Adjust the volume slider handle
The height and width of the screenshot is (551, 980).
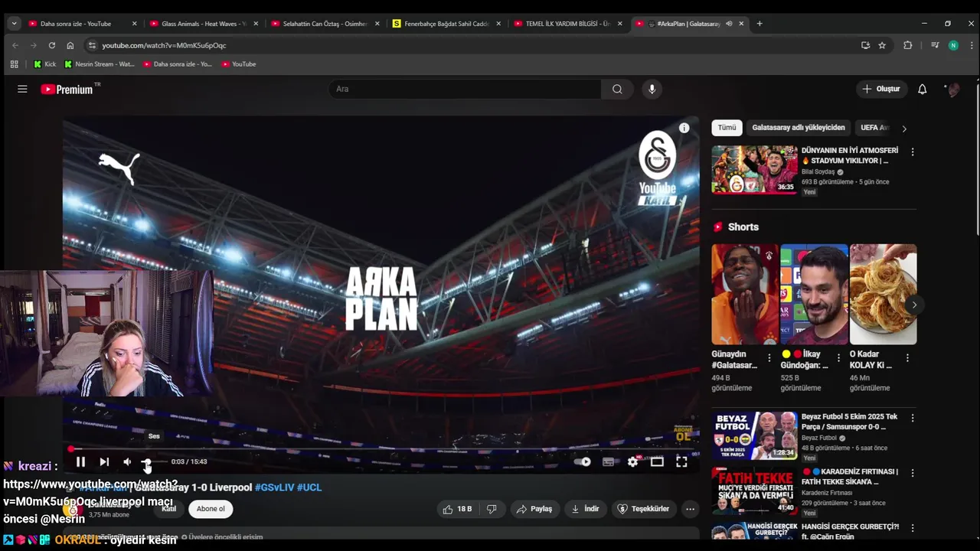[x=146, y=461]
